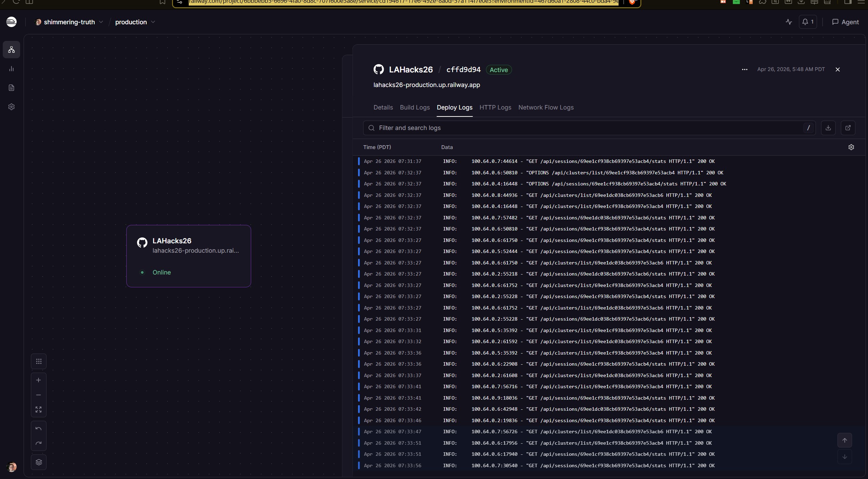The image size is (868, 479).
Task: Switch to the HTTP Logs tab
Action: point(495,107)
